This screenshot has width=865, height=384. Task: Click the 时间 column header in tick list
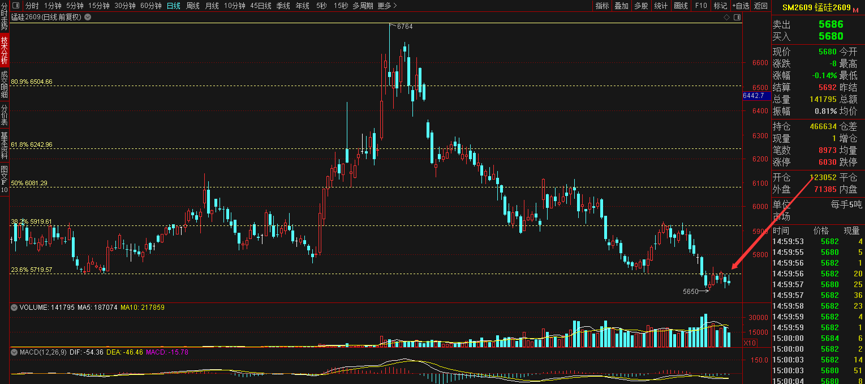(781, 231)
